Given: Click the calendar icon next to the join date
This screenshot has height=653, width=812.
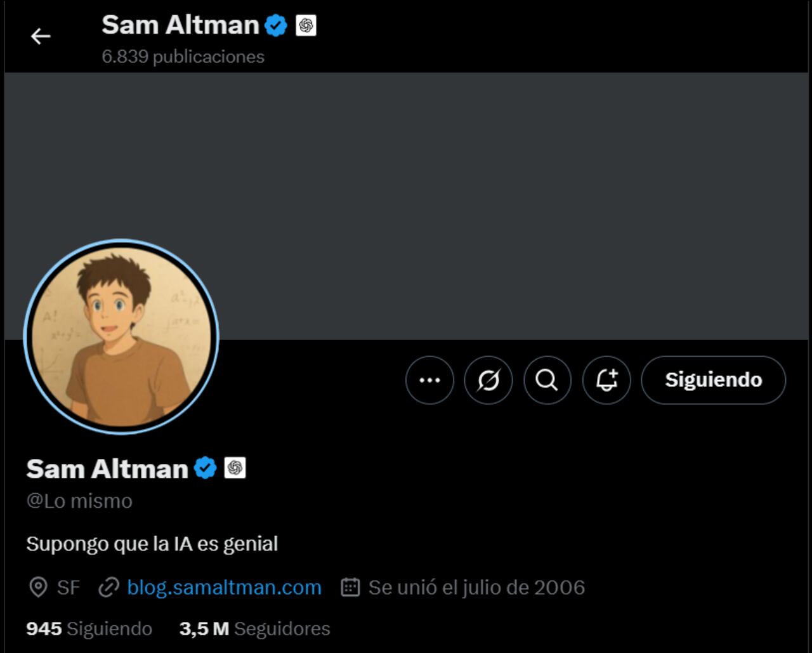Looking at the screenshot, I should pos(351,587).
